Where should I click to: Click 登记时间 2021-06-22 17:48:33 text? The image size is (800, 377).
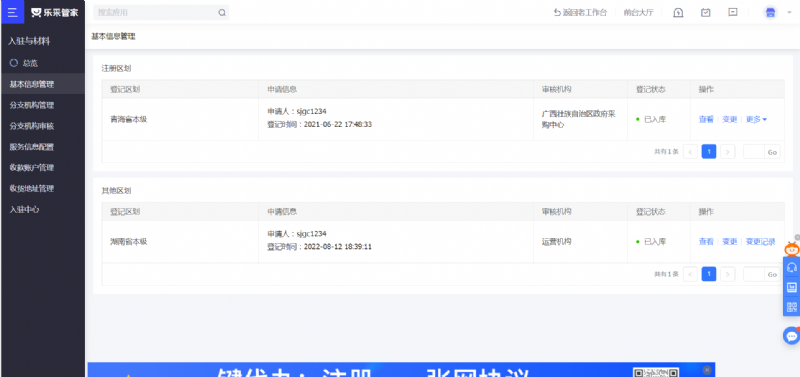tap(319, 124)
